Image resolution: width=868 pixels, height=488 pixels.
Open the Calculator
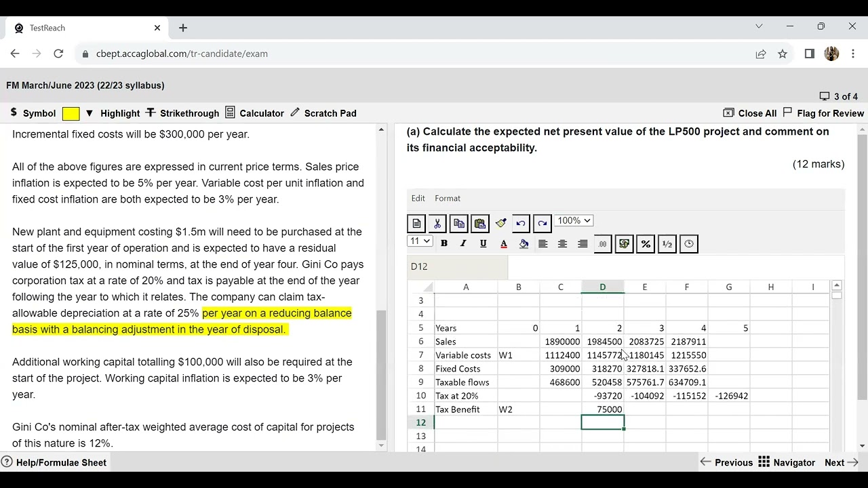(254, 113)
